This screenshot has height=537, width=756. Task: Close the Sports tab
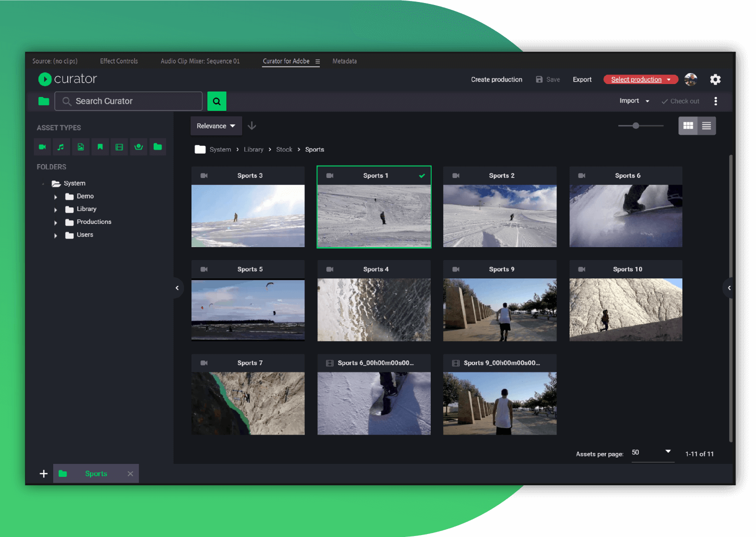[130, 474]
